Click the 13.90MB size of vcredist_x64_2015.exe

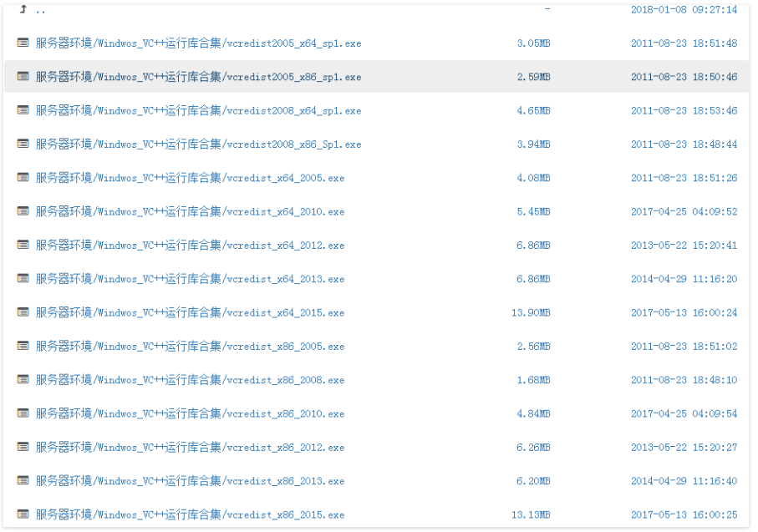click(531, 312)
